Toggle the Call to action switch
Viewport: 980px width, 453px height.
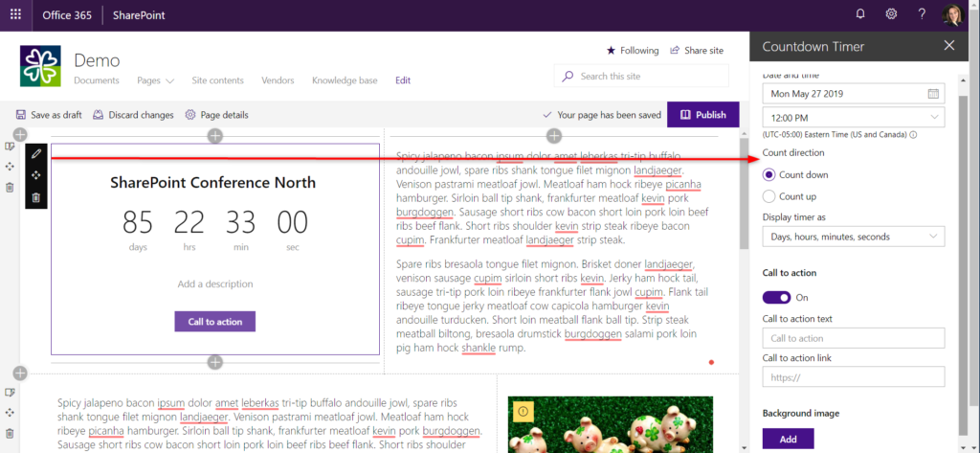(x=776, y=297)
